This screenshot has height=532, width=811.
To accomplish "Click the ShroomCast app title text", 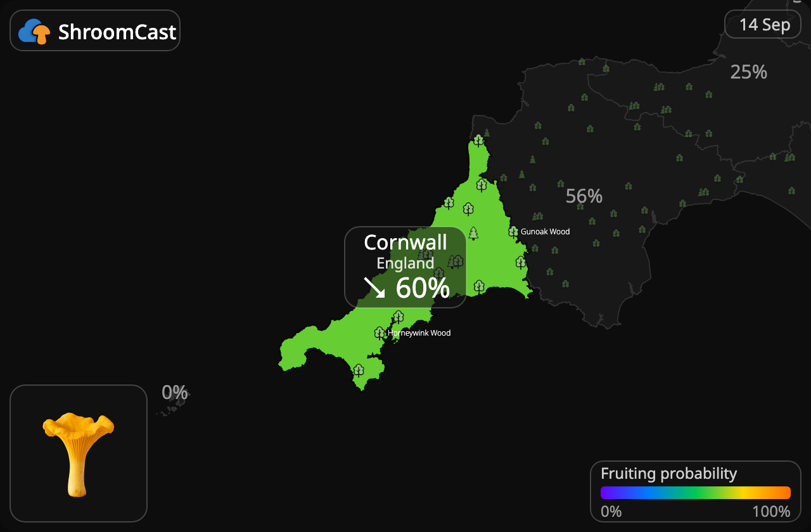I will point(117,32).
